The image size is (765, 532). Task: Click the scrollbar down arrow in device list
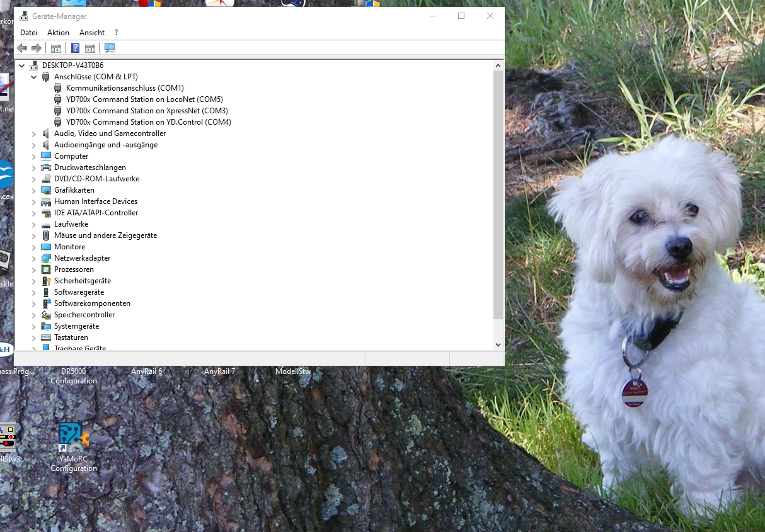point(498,344)
